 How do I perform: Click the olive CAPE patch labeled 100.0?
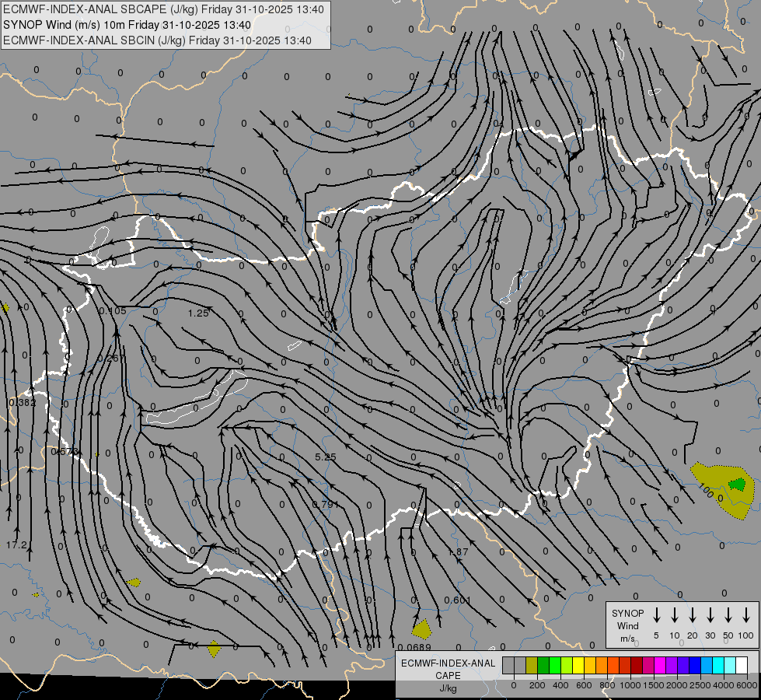(x=721, y=490)
